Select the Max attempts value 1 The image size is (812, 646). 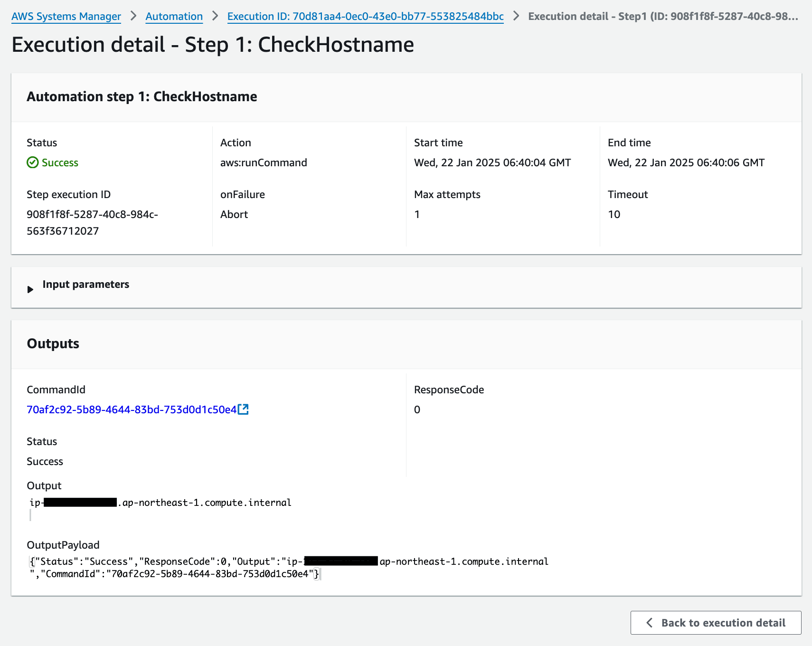point(417,214)
